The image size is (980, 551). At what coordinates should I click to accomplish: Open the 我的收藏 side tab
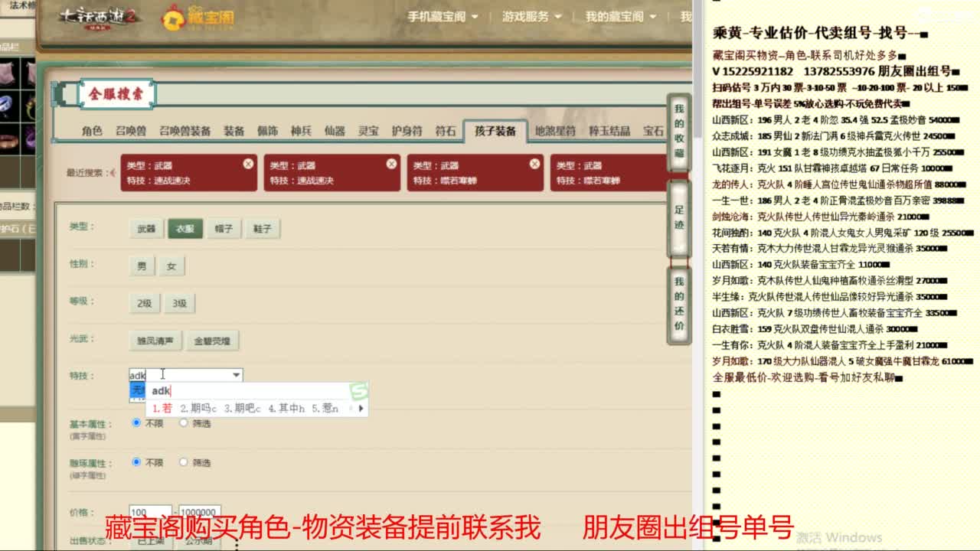679,132
